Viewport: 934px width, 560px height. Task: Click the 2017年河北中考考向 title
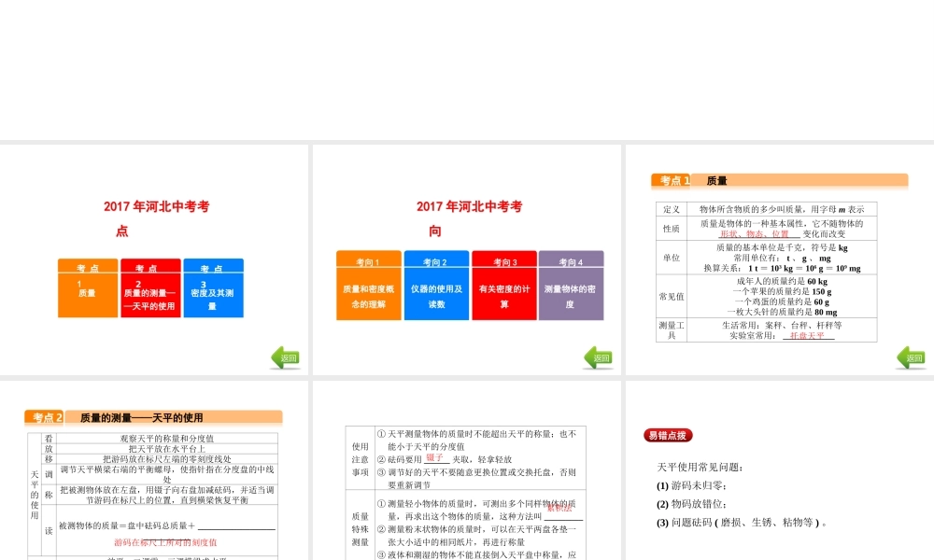469,218
